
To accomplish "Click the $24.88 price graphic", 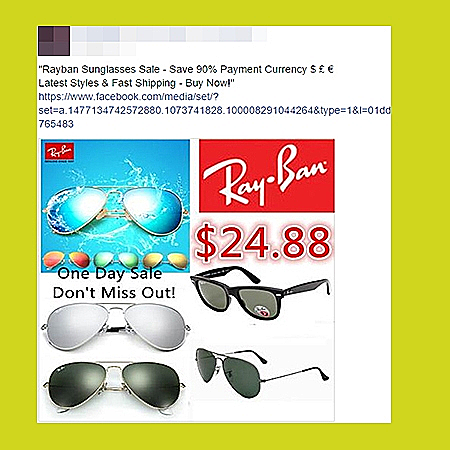I will tap(263, 242).
